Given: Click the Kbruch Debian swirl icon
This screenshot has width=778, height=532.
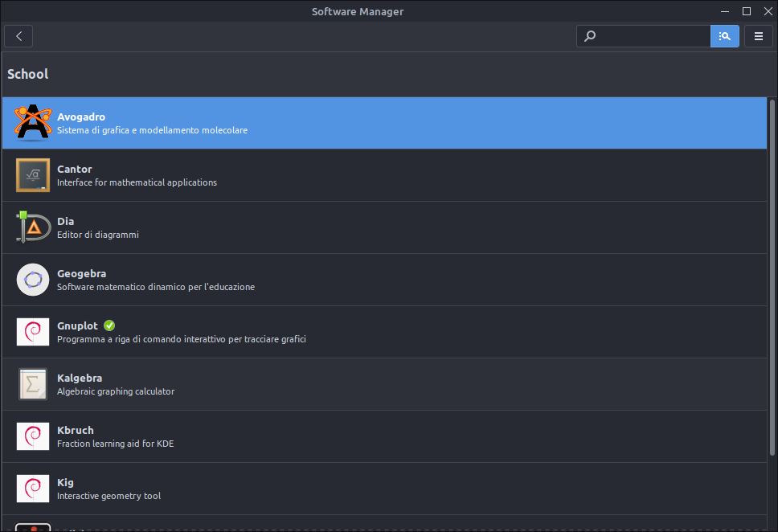Looking at the screenshot, I should tap(33, 436).
